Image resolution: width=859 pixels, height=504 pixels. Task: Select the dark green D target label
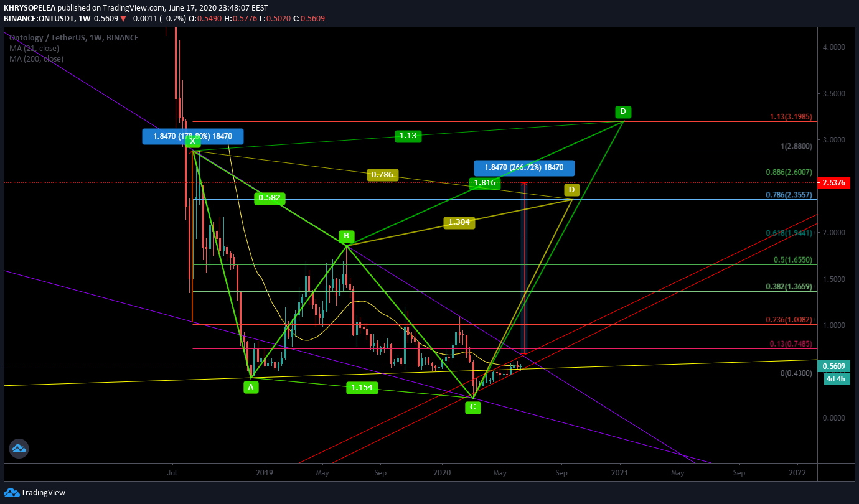(623, 112)
